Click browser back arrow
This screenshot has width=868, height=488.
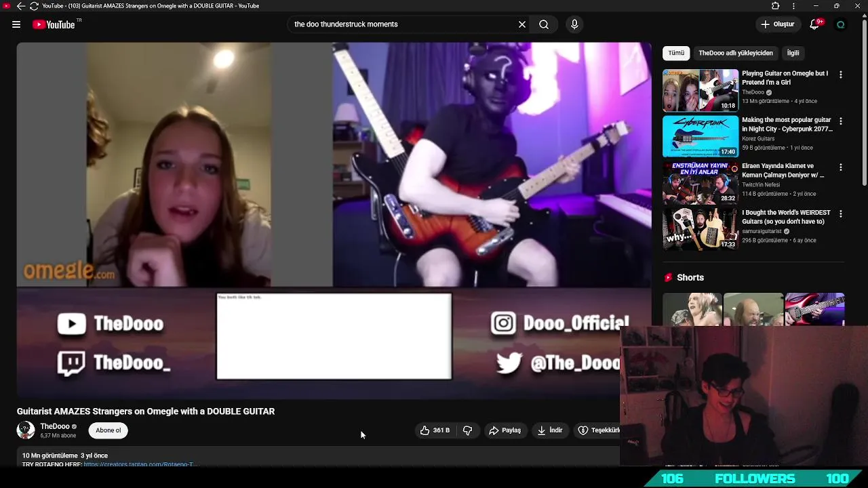20,6
